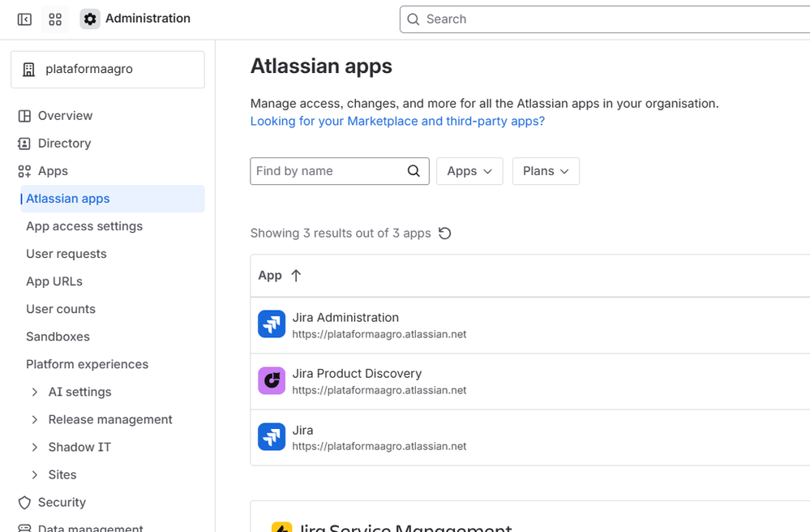Click the magnifier icon in the top search bar
The height and width of the screenshot is (532, 810).
[x=414, y=19]
